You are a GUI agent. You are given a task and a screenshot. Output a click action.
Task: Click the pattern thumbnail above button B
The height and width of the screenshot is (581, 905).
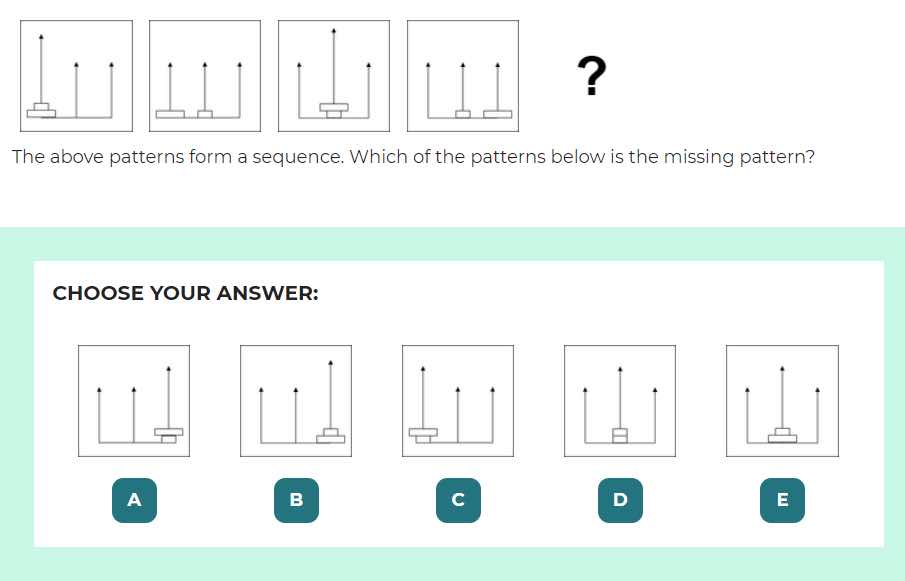[x=295, y=399]
